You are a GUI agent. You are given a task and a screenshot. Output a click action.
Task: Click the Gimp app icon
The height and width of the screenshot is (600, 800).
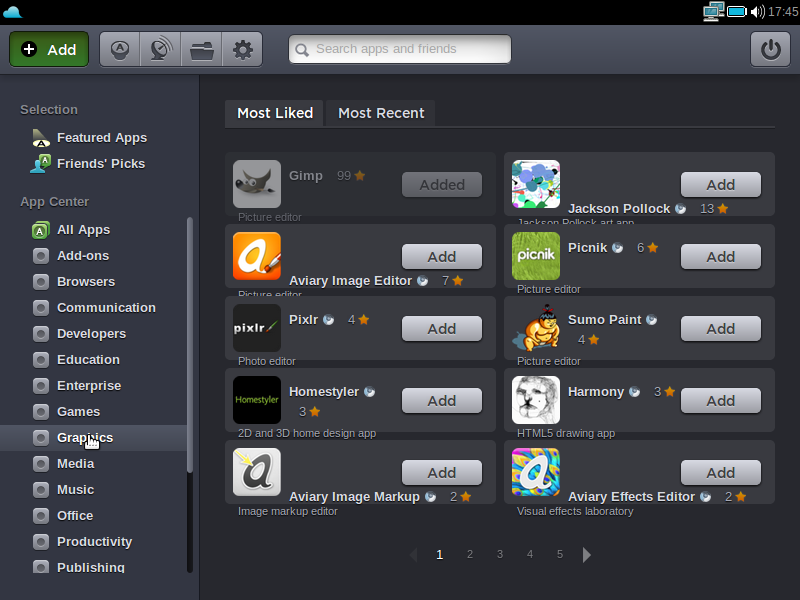coord(257,184)
